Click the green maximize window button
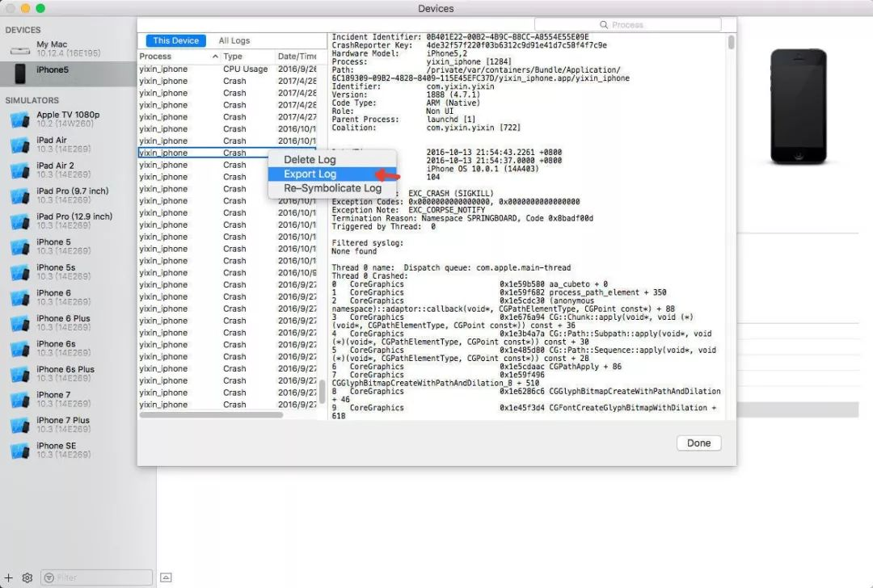Screen dimensions: 873x588 click(x=40, y=8)
